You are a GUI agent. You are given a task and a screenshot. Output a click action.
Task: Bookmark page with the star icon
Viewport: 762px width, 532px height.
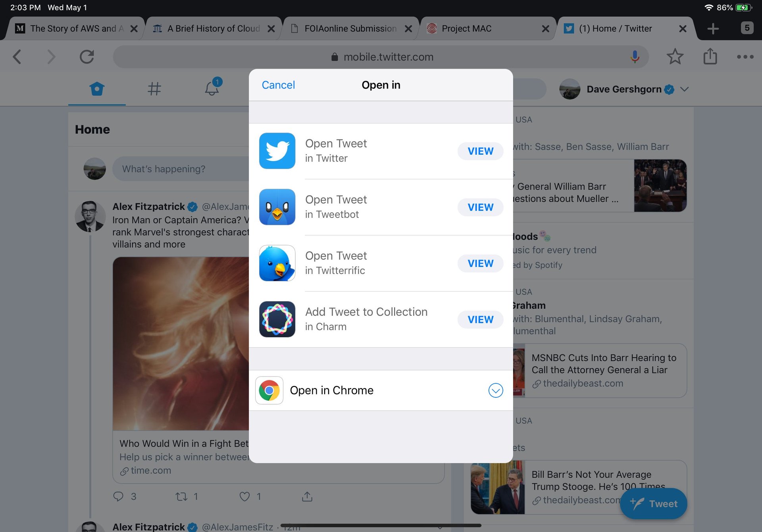pos(675,57)
